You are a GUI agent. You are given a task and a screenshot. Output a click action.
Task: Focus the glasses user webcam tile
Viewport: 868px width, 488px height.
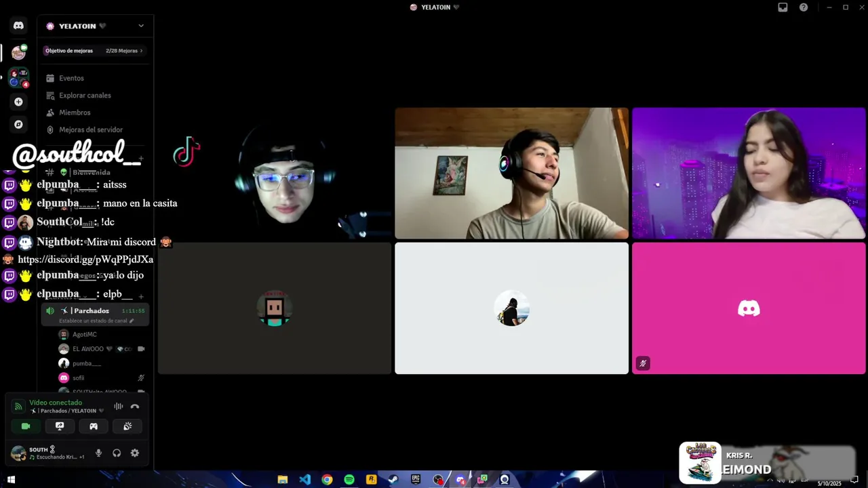[x=275, y=174]
